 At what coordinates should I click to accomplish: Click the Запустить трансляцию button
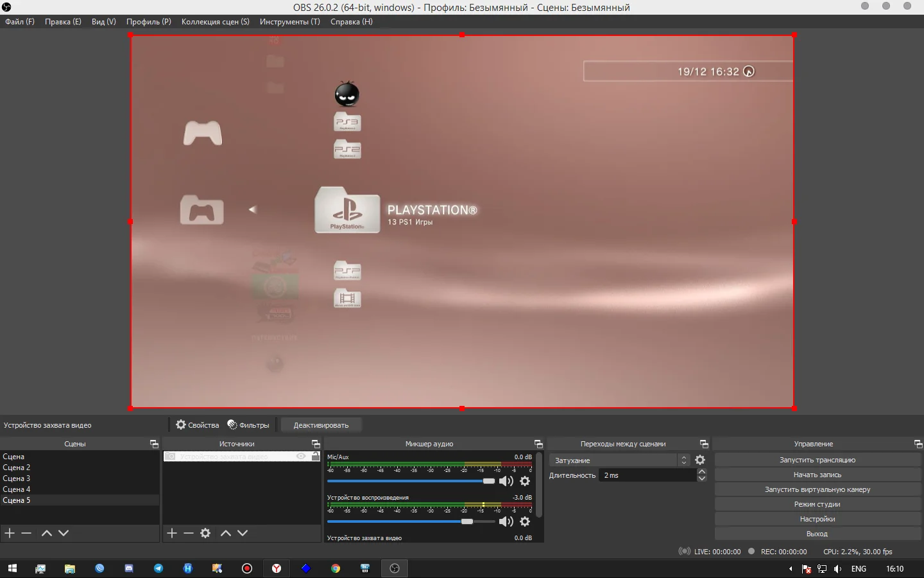pos(817,460)
